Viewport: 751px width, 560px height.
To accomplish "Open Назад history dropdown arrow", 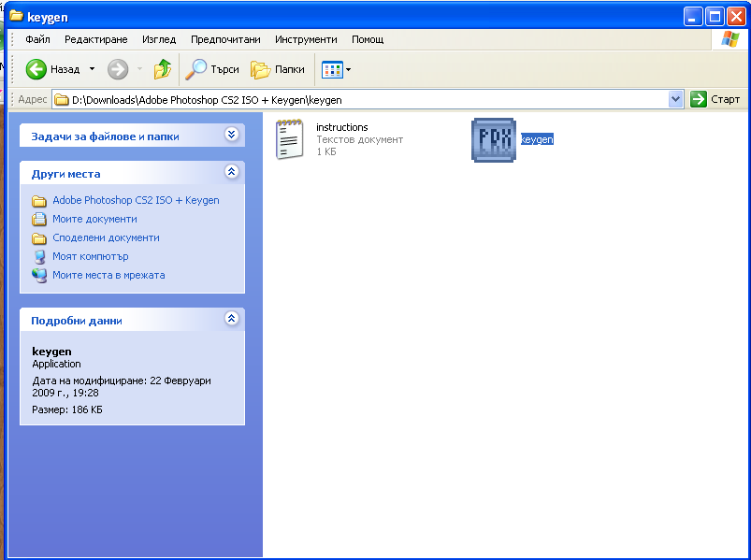I will pyautogui.click(x=92, y=69).
